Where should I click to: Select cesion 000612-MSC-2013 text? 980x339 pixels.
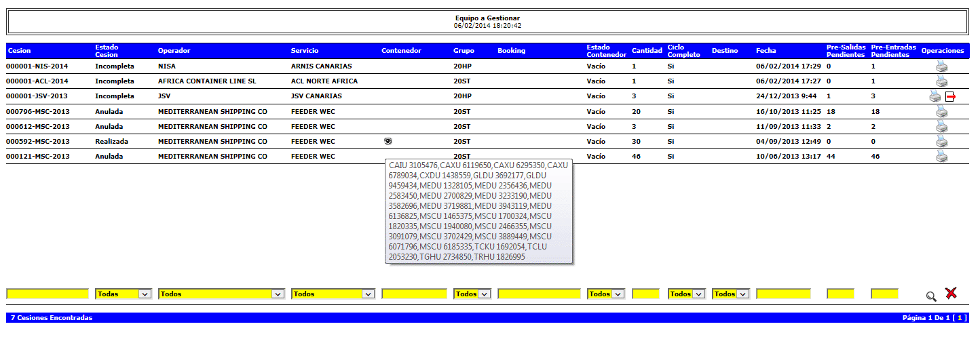point(38,126)
